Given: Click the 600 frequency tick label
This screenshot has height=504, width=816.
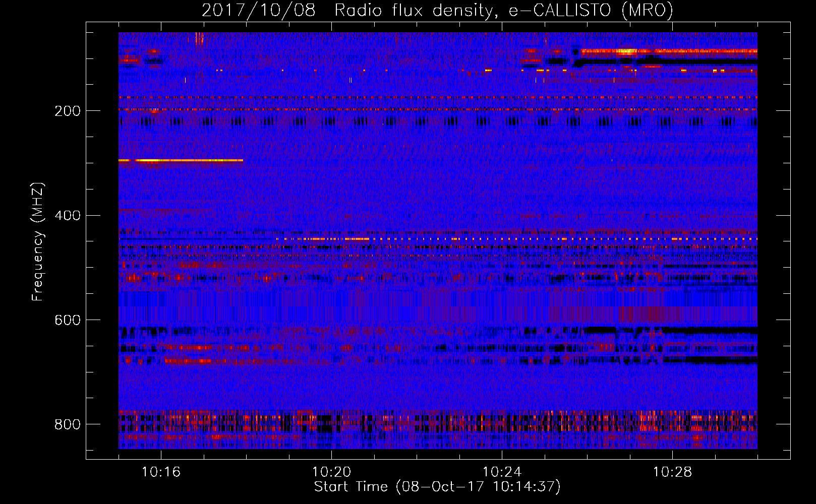Looking at the screenshot, I should 68,320.
